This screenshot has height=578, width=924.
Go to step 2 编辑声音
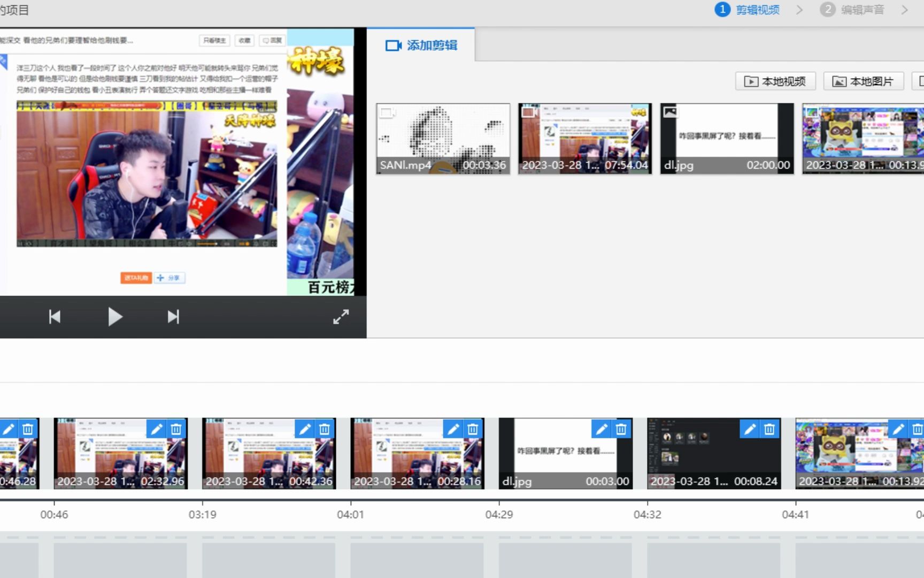pyautogui.click(x=852, y=10)
